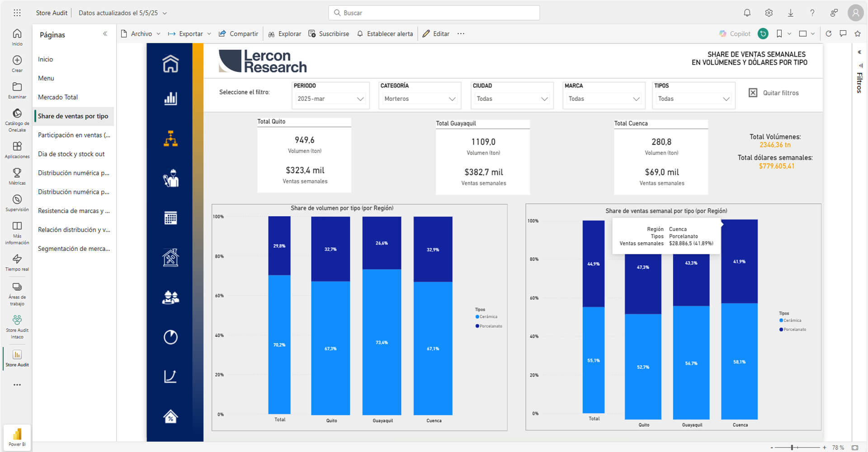Viewport: 868px width, 452px height.
Task: Click the home icon in the report's blue sidebar
Action: pyautogui.click(x=170, y=64)
